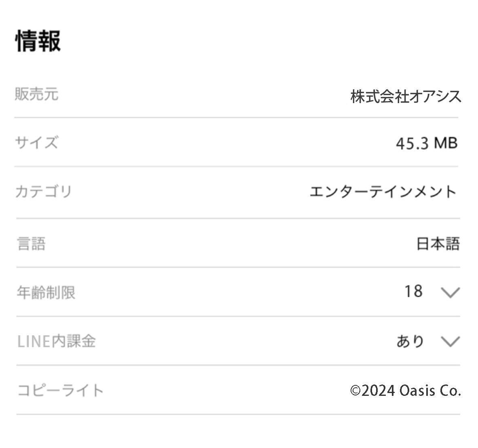Image resolution: width=478 pixels, height=448 pixels.
Task: Click the カテゴリ label
Action: point(44,191)
